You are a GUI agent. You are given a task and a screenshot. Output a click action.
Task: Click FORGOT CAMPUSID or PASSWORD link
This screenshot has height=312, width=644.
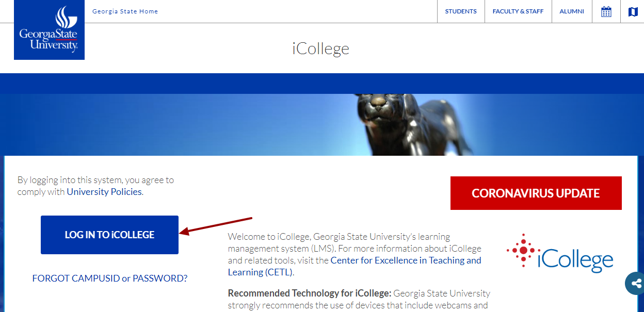tap(109, 278)
